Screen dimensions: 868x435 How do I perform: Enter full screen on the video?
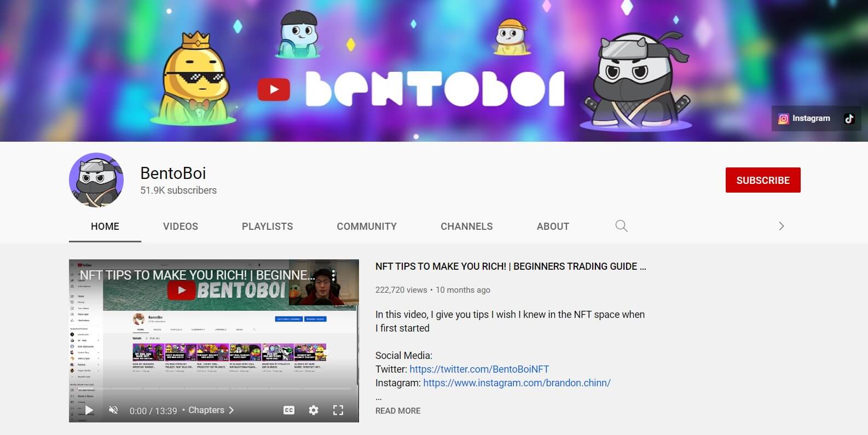coord(338,410)
